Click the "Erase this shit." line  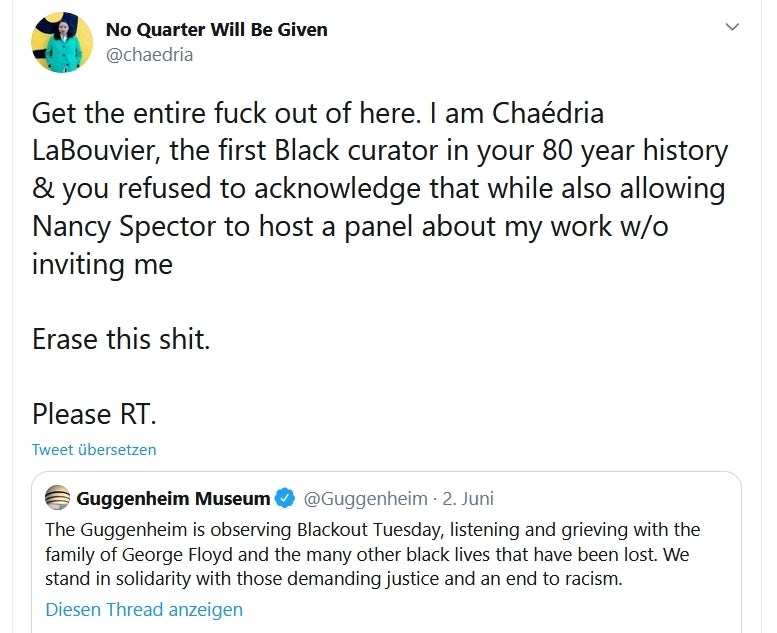121,339
